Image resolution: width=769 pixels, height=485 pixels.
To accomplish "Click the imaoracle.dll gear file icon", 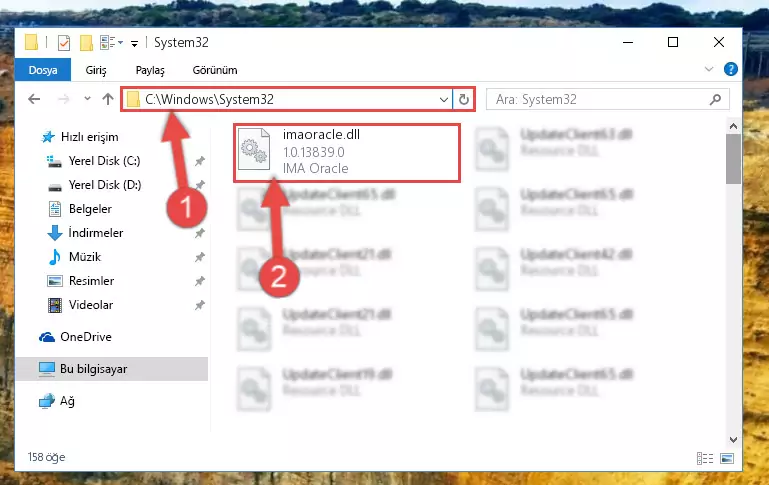I will 254,149.
